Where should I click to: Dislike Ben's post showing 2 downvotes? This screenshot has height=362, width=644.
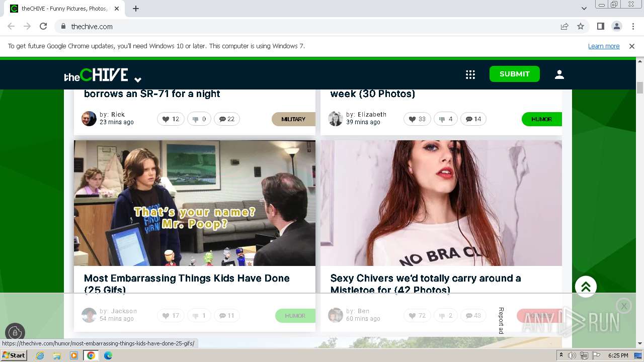446,316
